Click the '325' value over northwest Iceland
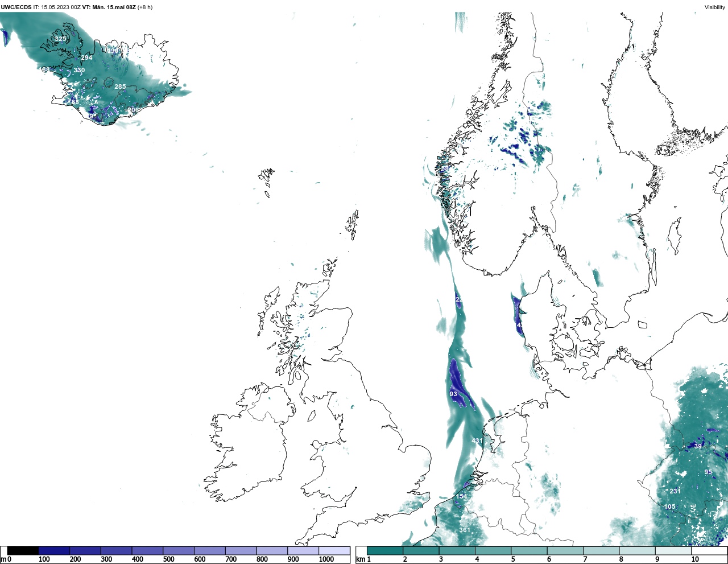Viewport: 728px width, 564px height. pyautogui.click(x=60, y=39)
